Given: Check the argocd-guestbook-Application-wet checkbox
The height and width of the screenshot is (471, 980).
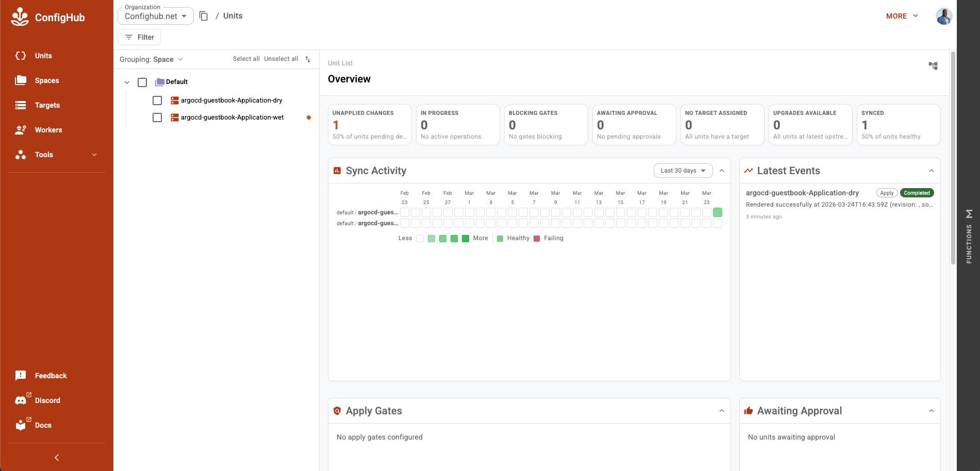Looking at the screenshot, I should (157, 117).
